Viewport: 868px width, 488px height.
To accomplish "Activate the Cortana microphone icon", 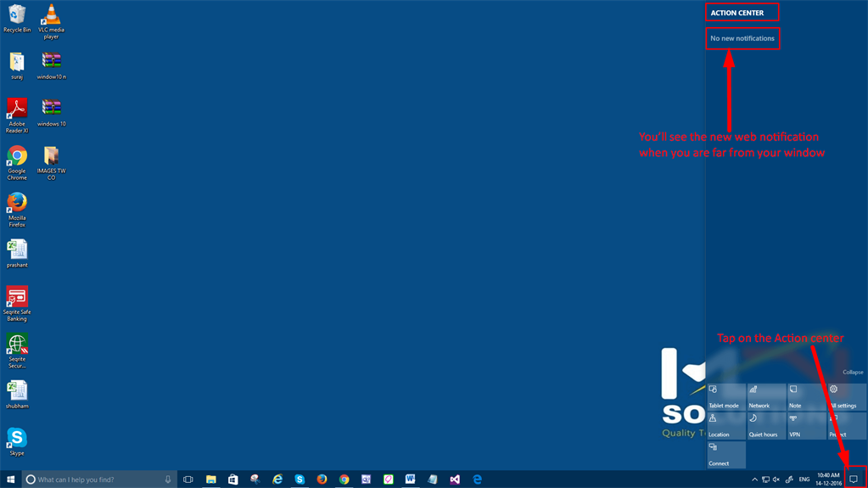I will [168, 480].
